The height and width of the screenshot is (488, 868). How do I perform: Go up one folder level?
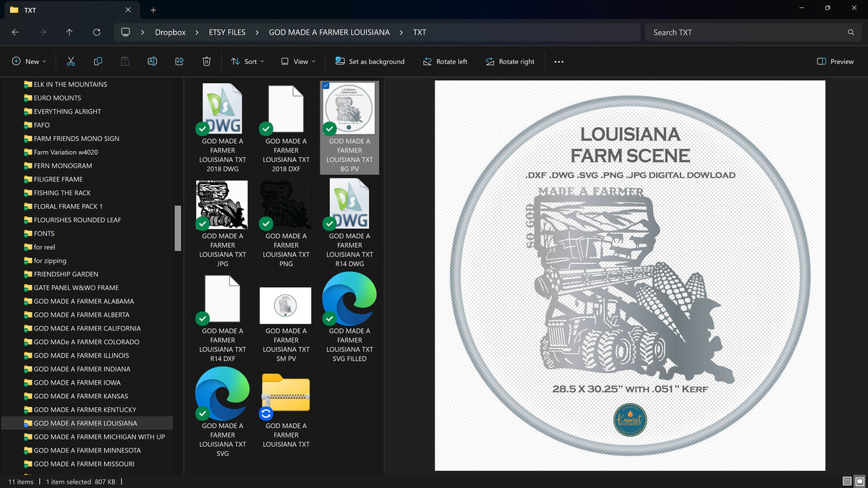(x=69, y=33)
